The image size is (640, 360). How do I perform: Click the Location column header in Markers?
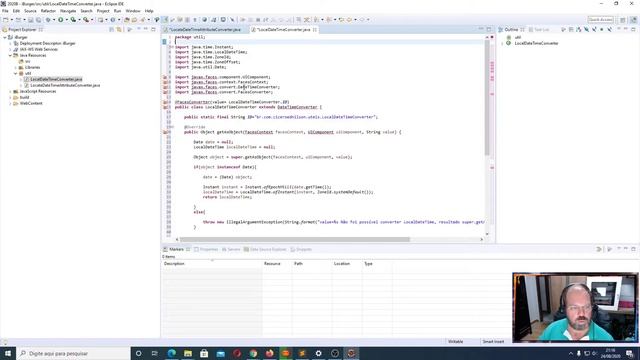347,264
